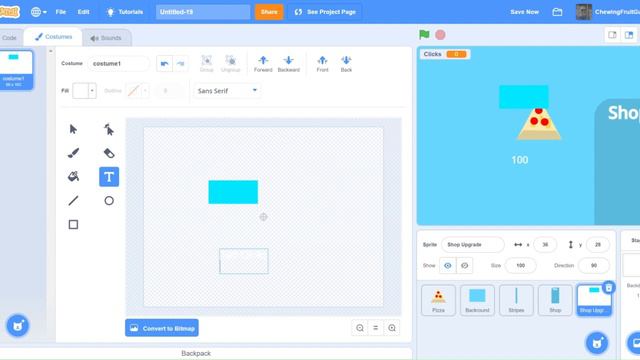
Task: Select the Backround sprite thumbnail
Action: click(x=477, y=300)
